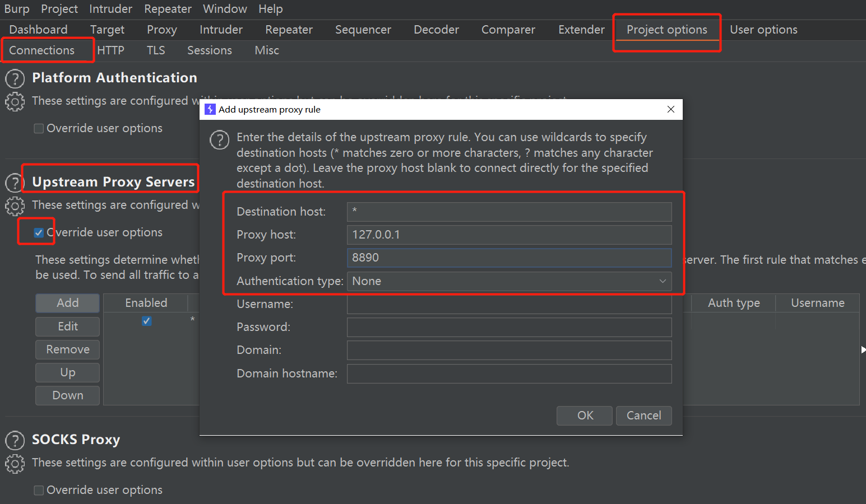The image size is (866, 504).
Task: Select the TLS sub-tab
Action: 156,50
